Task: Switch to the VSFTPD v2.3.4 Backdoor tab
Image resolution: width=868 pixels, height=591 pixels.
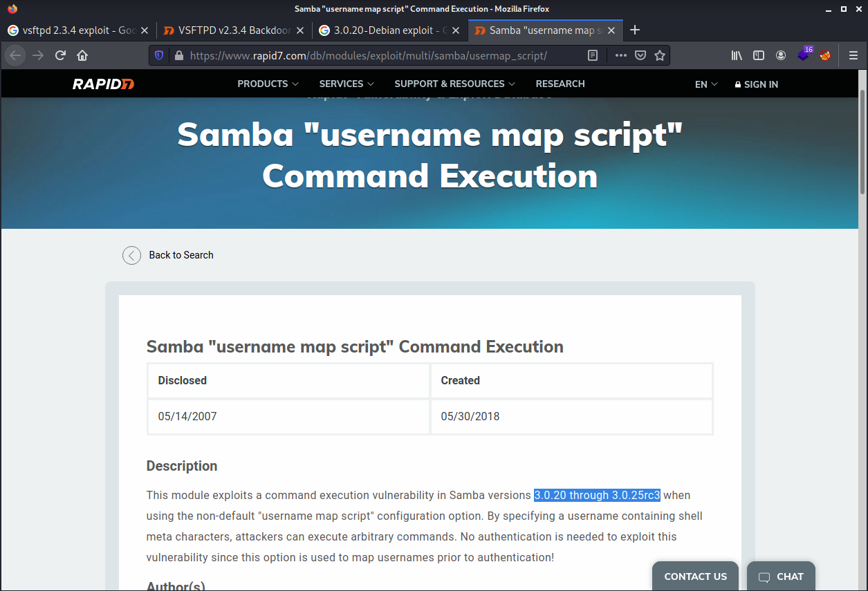Action: coord(233,30)
